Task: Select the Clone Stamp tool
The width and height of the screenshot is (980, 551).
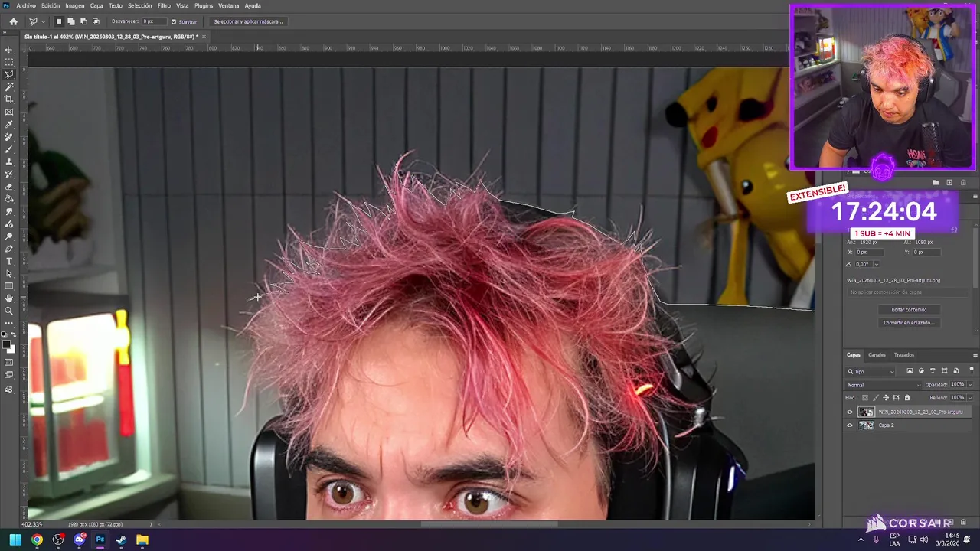Action: 9,161
